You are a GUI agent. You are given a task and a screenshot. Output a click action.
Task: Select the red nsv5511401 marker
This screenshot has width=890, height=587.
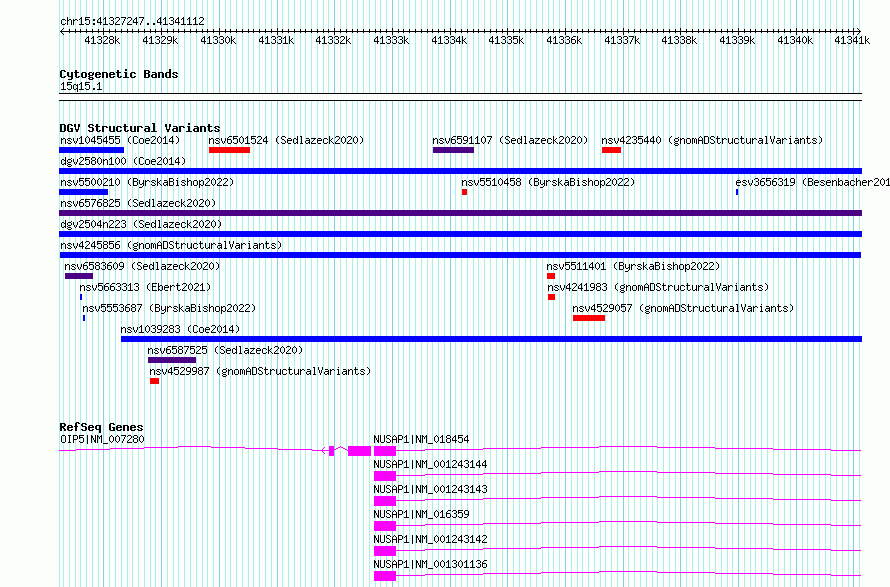[551, 276]
